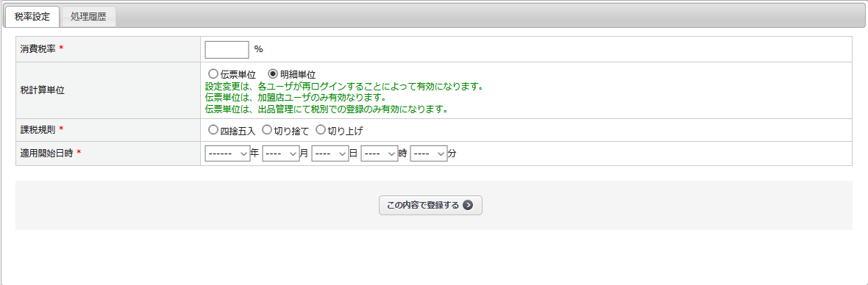Image resolution: width=868 pixels, height=285 pixels.
Task: Open the 年 (year) dropdown
Action: click(x=227, y=154)
